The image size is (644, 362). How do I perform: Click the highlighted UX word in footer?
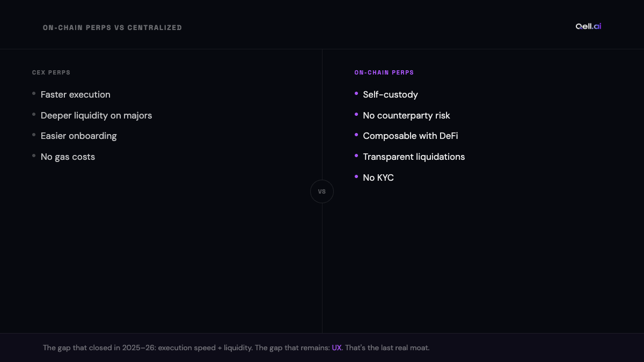coord(336,348)
